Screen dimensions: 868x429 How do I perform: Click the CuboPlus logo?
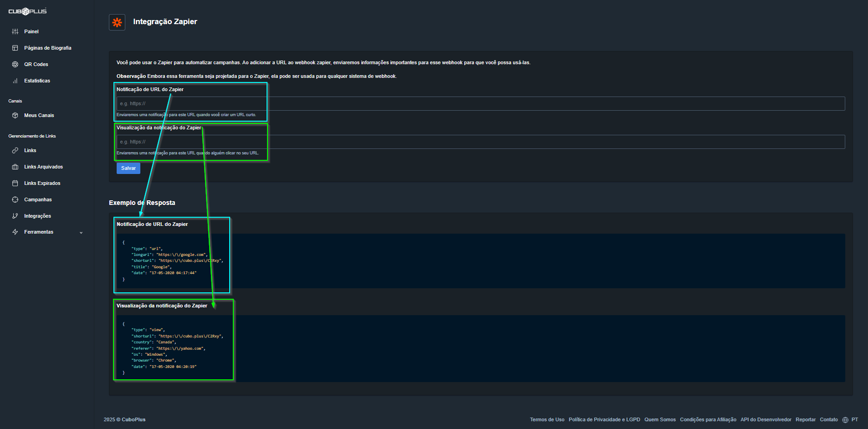[x=27, y=11]
